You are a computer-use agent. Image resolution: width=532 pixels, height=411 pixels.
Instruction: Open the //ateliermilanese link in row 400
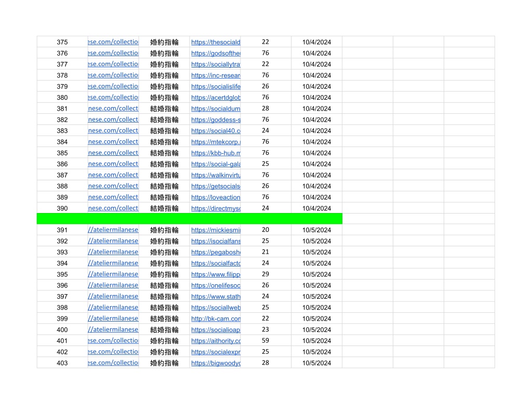[x=113, y=329]
